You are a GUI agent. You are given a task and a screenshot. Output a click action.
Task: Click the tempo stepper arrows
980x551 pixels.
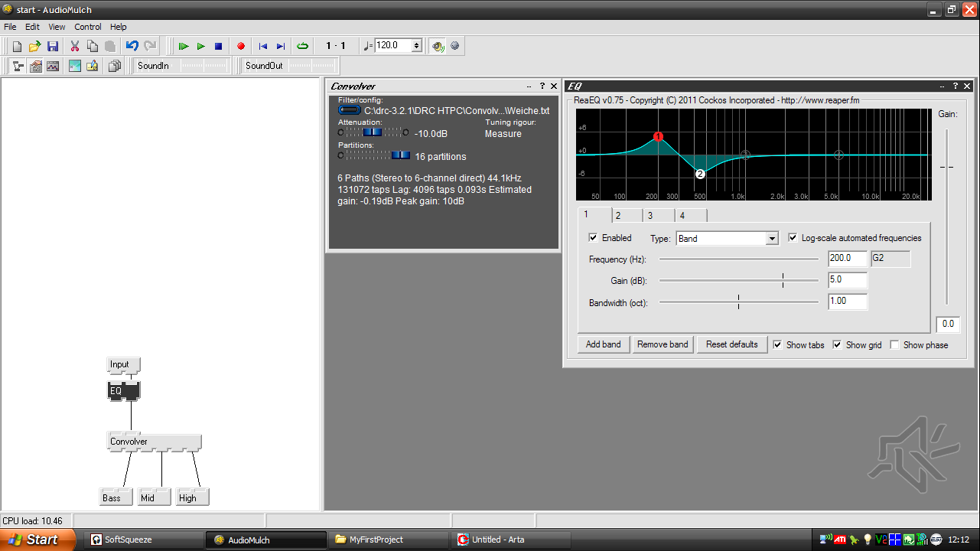coord(416,46)
